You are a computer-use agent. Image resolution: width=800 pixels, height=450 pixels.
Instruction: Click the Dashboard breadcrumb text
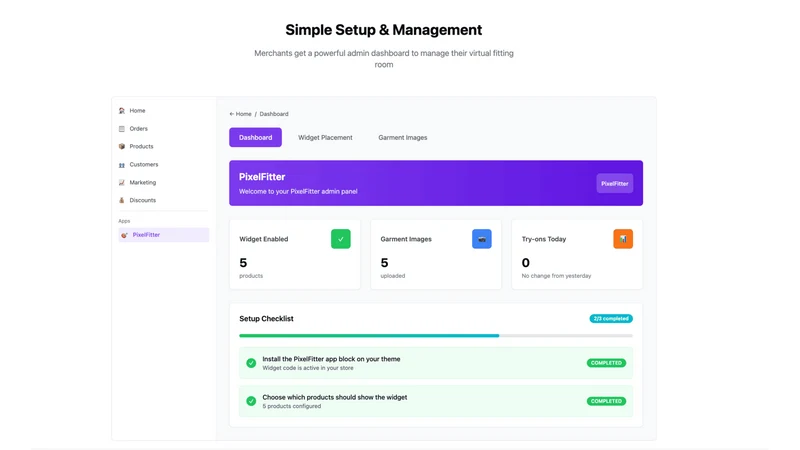click(x=274, y=114)
